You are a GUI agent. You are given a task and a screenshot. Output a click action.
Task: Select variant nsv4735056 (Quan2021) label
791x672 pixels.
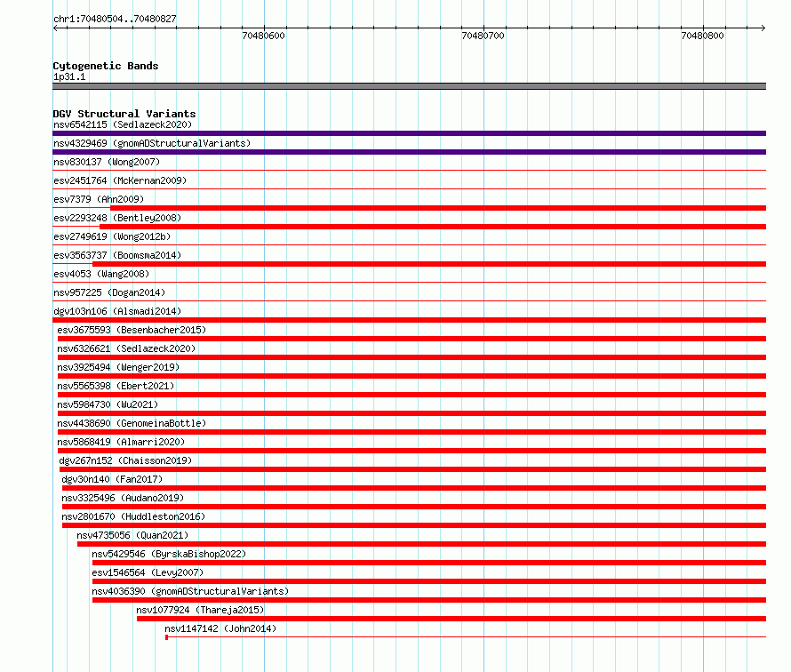pos(132,535)
